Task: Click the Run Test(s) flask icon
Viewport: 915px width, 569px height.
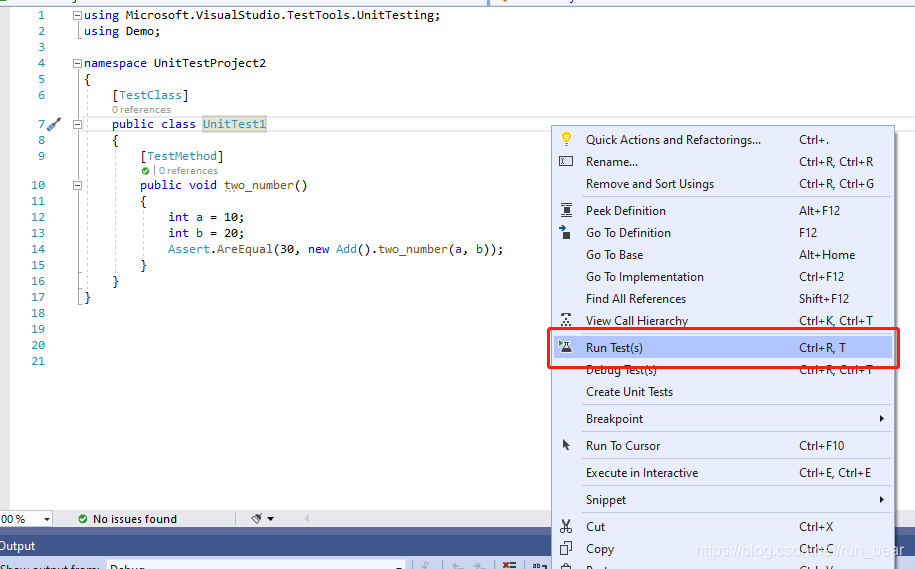Action: pos(565,347)
